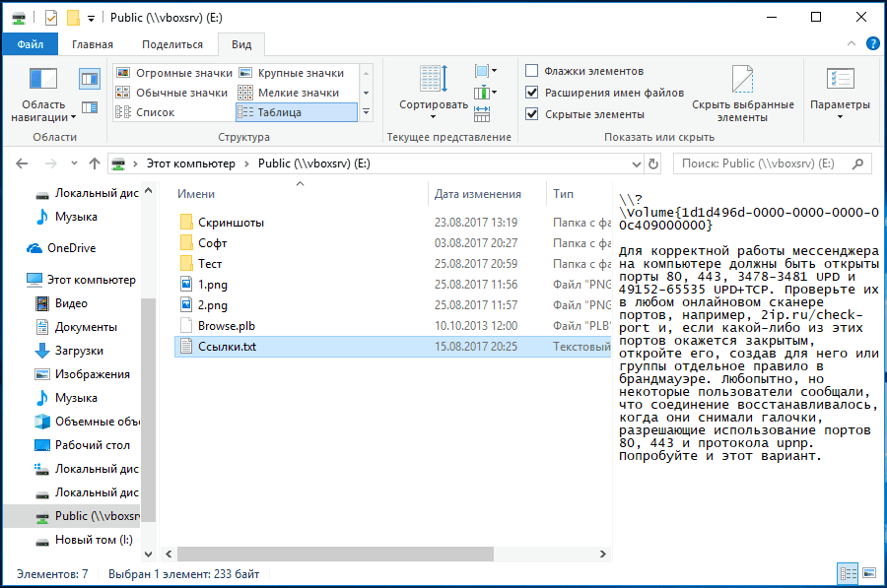The image size is (887, 588).
Task: Toggle the Флажки элементов checkbox
Action: (x=532, y=71)
